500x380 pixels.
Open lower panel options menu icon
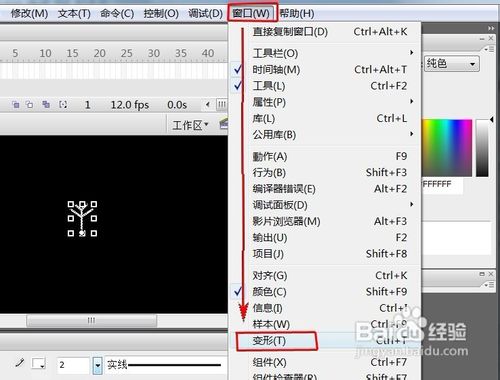click(489, 285)
